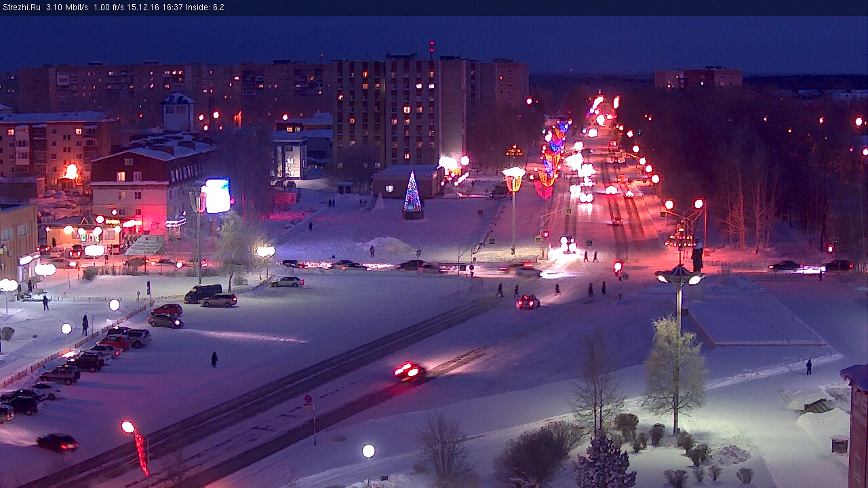Select the 3.10 Mbit/s bitrate readout
Image resolution: width=868 pixels, height=488 pixels.
point(67,7)
